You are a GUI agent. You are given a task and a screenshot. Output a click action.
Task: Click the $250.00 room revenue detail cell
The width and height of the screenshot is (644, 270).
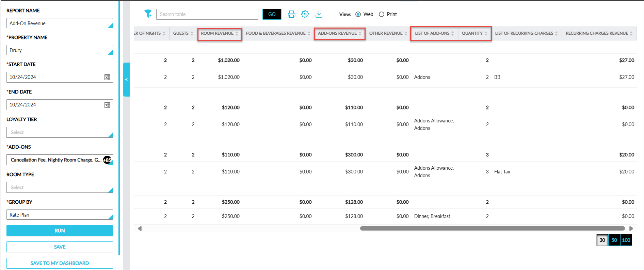[x=231, y=216]
